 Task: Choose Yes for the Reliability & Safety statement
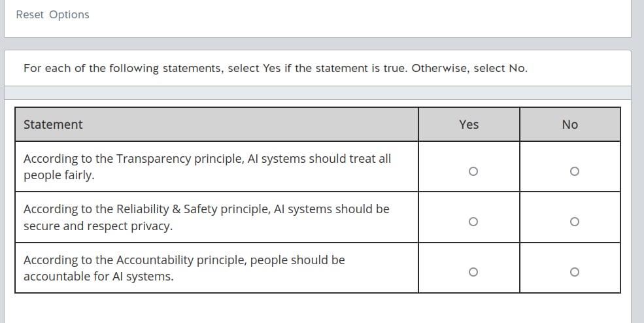pos(473,222)
